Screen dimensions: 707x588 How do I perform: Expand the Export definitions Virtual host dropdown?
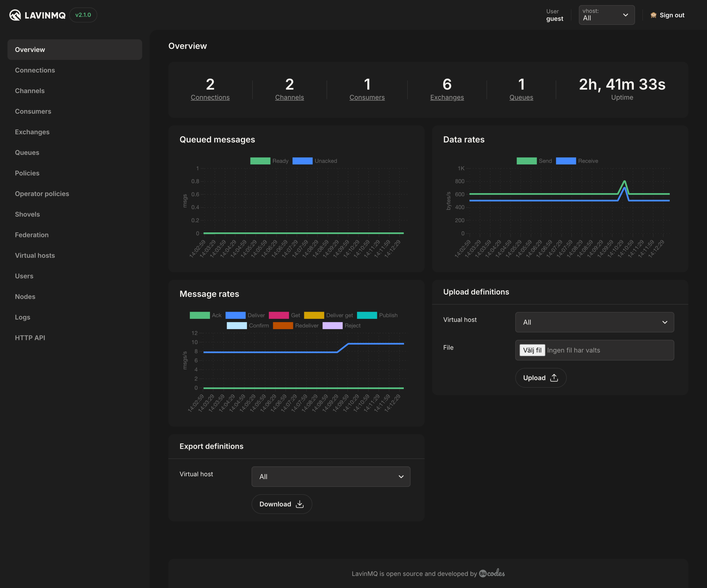pyautogui.click(x=331, y=476)
